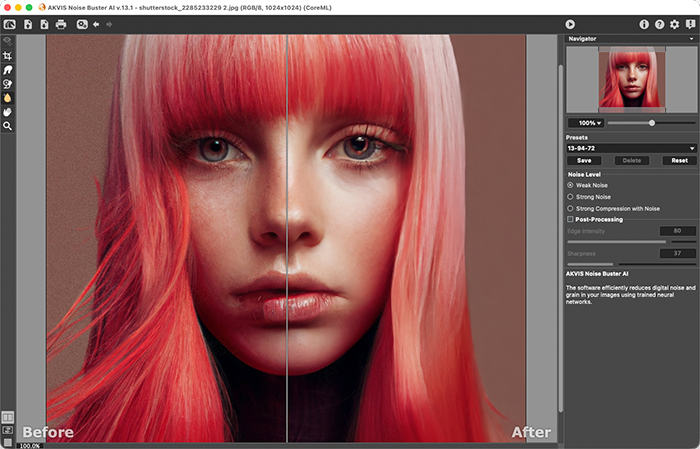The image size is (700, 449).
Task: Enable the Post-Processing checkbox
Action: 571,219
